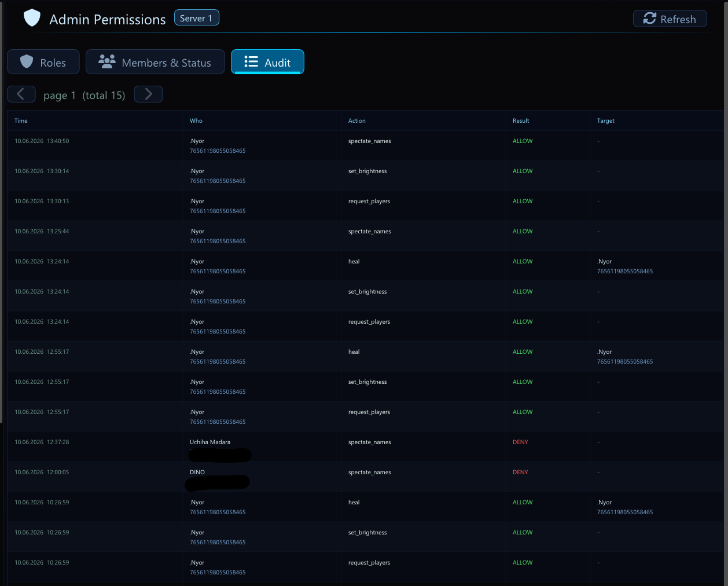Click spectate_names action in 13:40:50 row

coord(370,141)
